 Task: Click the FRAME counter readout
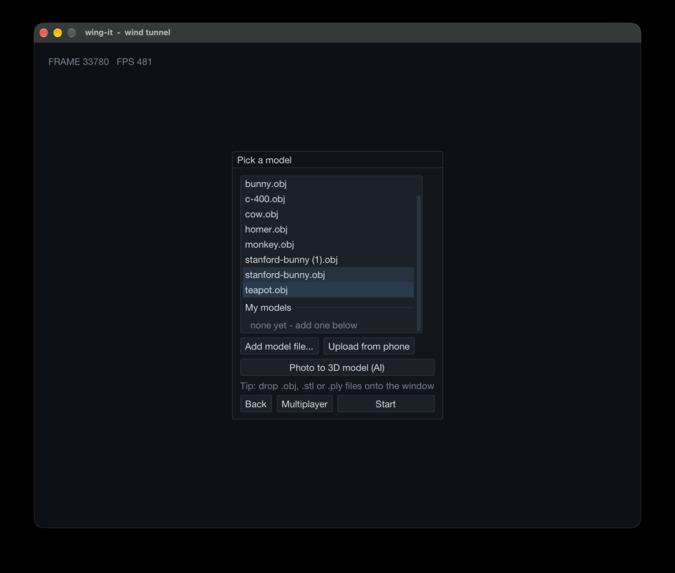78,62
